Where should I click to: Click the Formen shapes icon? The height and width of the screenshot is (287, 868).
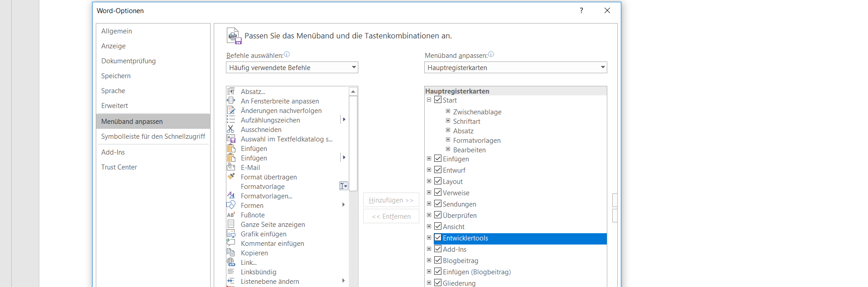(231, 205)
